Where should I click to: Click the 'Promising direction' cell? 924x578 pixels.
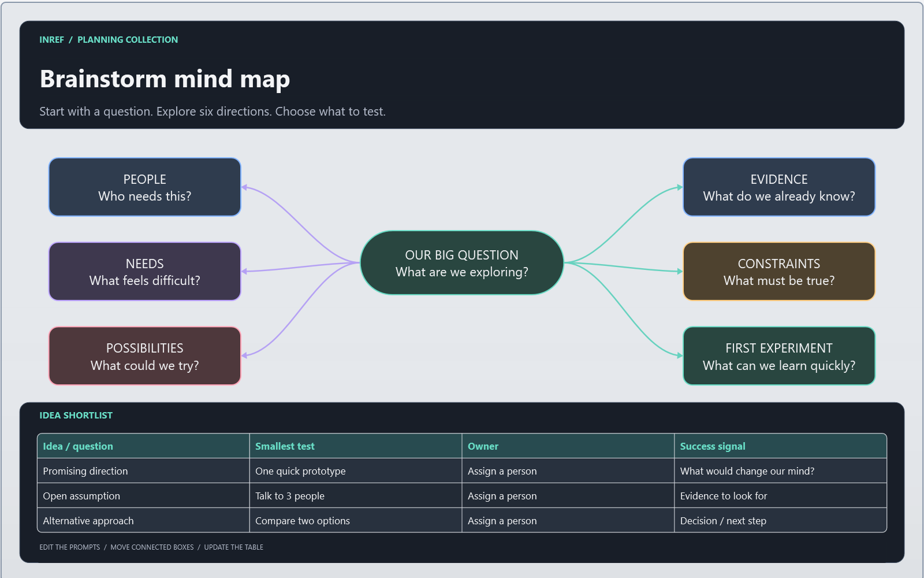click(143, 471)
